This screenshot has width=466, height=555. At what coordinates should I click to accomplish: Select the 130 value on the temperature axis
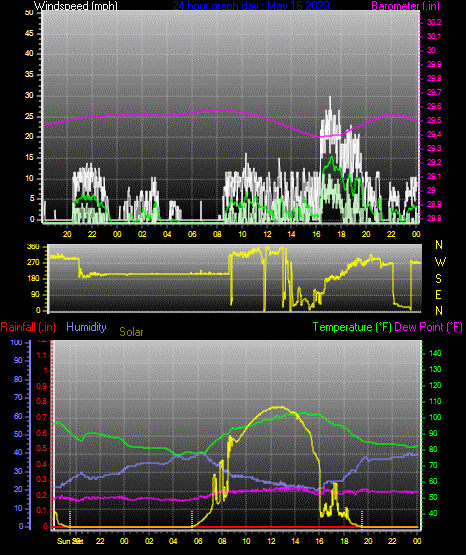coord(435,369)
